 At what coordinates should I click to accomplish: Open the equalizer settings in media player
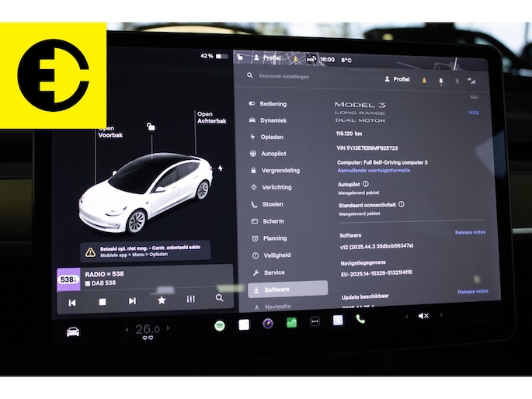[x=190, y=300]
